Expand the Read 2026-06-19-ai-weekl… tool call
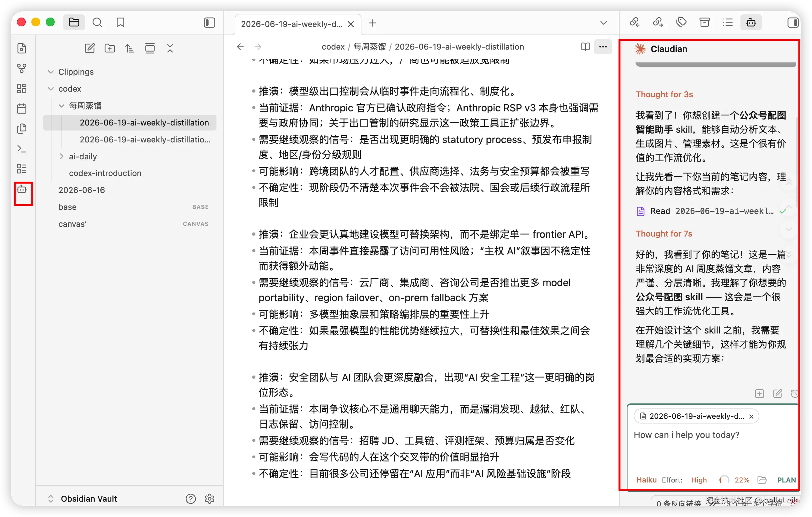812x517 pixels. click(712, 211)
